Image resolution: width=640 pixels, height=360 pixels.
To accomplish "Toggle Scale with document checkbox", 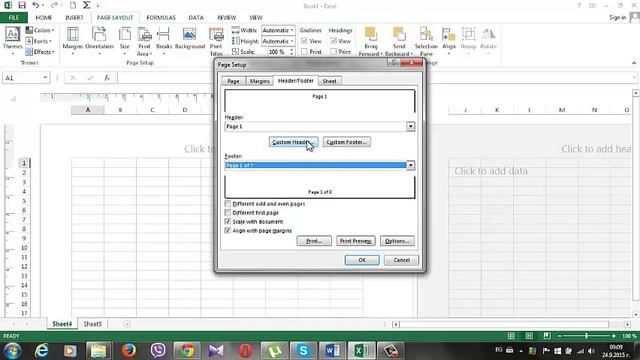I will (228, 222).
